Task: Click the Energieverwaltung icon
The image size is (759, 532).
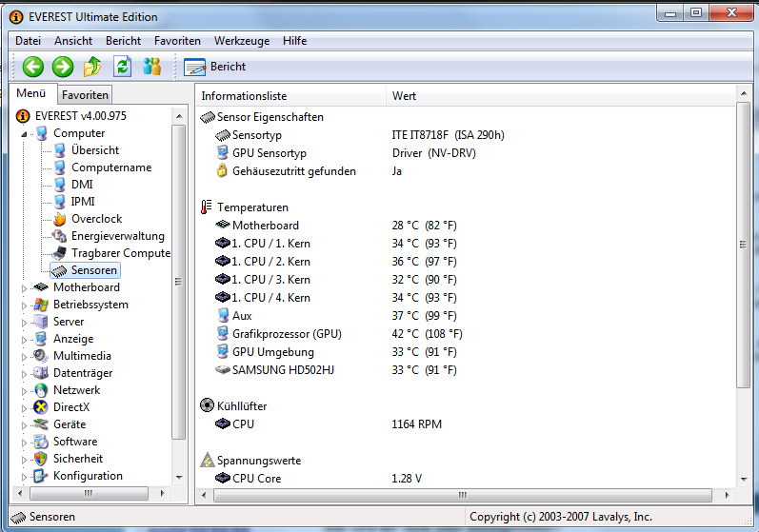Action: coord(60,236)
